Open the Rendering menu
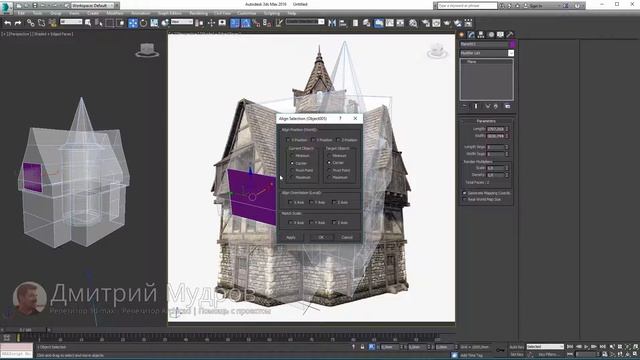 point(198,13)
